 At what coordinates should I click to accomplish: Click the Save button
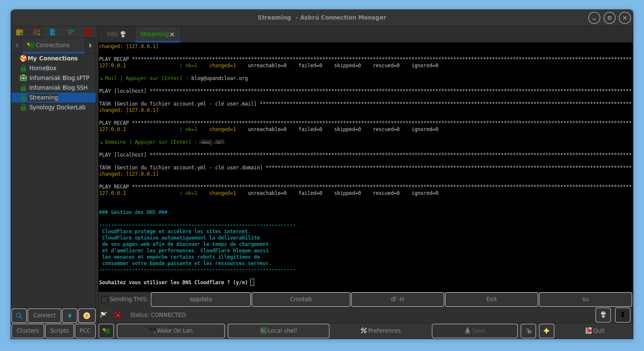475,331
